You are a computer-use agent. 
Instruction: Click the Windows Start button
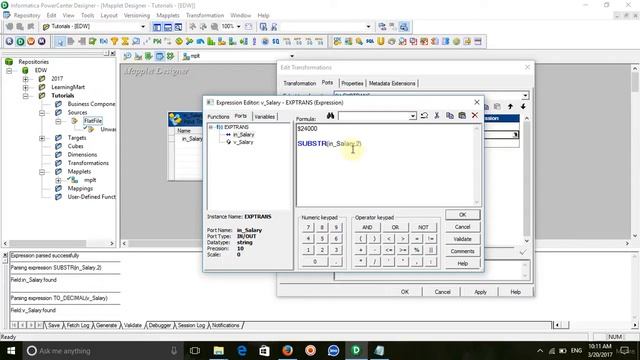(11, 351)
